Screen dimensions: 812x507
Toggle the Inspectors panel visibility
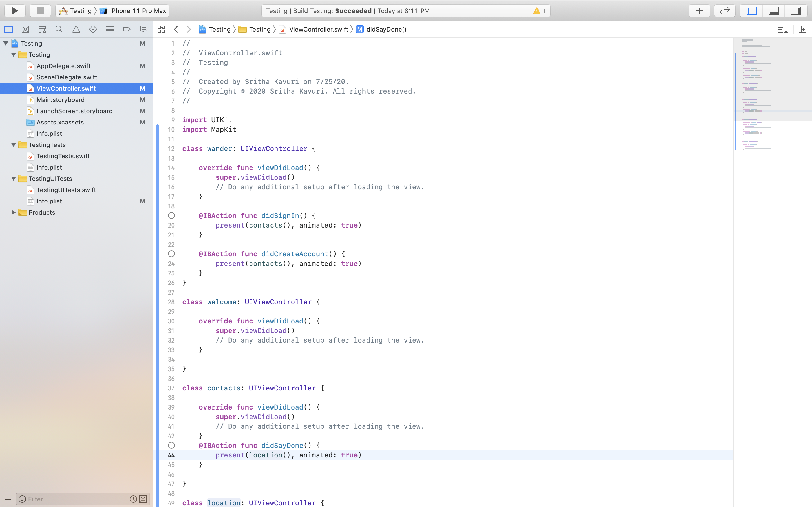click(796, 11)
